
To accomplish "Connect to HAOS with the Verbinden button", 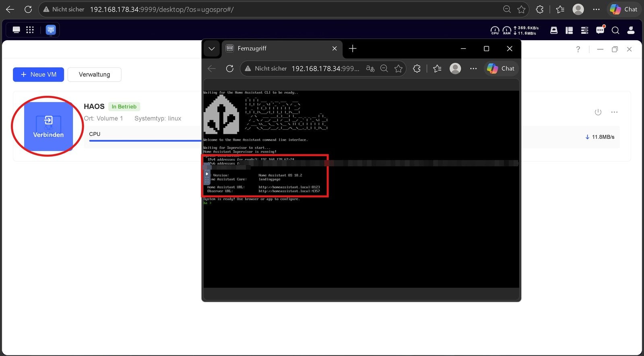I will coord(48,126).
